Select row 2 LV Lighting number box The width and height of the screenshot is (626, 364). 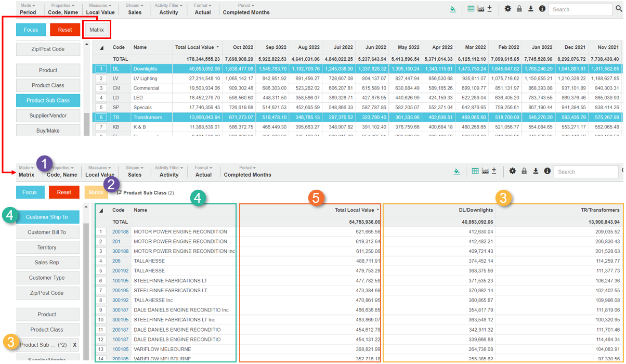(x=101, y=79)
